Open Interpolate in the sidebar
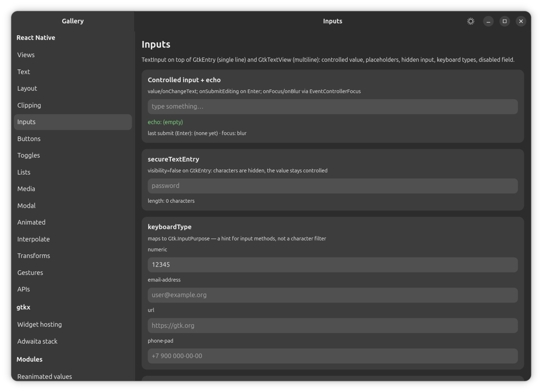Image resolution: width=542 pixels, height=392 pixels. click(x=73, y=239)
